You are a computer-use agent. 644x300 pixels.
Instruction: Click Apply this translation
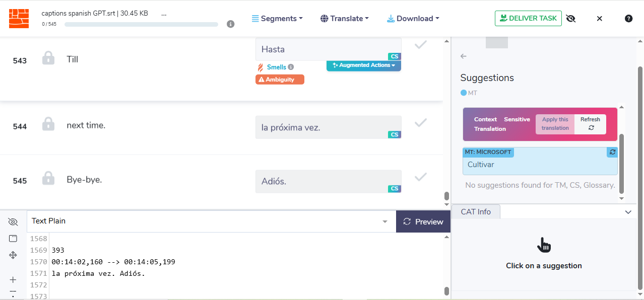pos(555,124)
